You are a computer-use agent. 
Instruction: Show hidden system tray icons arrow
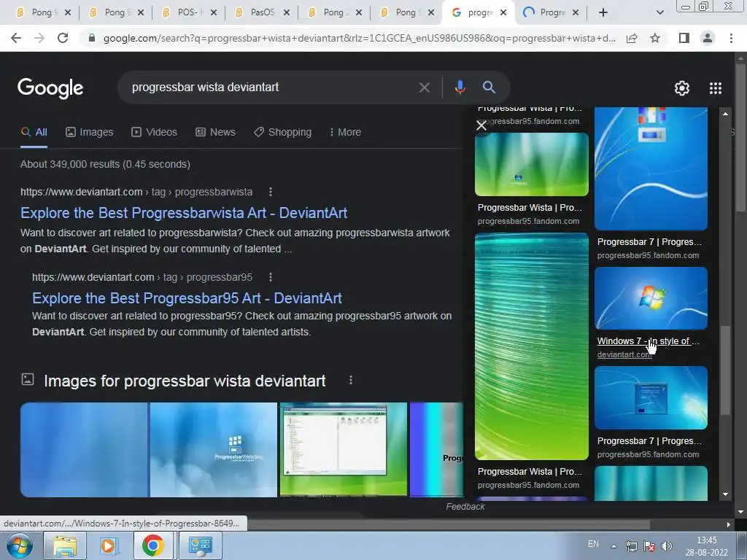(614, 546)
